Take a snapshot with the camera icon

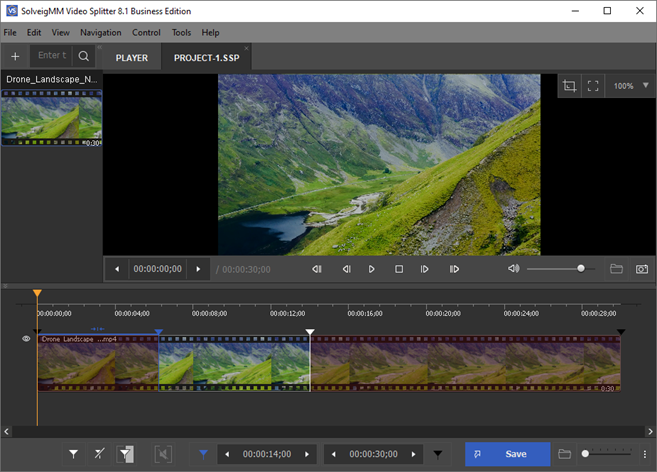641,269
